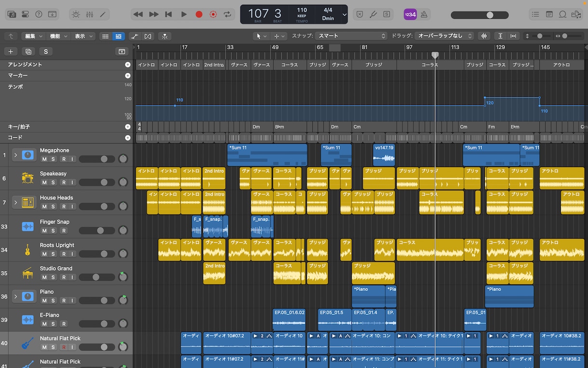Open the List Editors icon

pos(535,14)
